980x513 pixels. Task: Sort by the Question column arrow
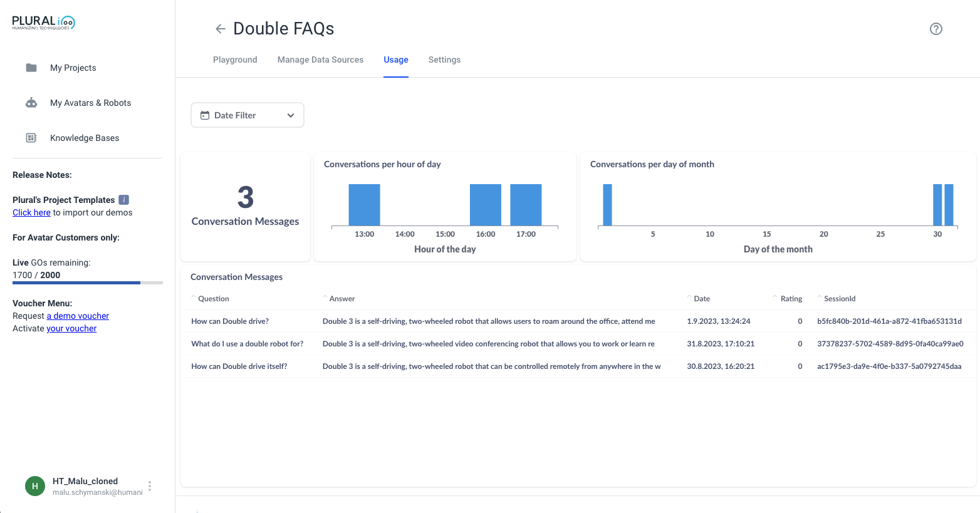(194, 298)
